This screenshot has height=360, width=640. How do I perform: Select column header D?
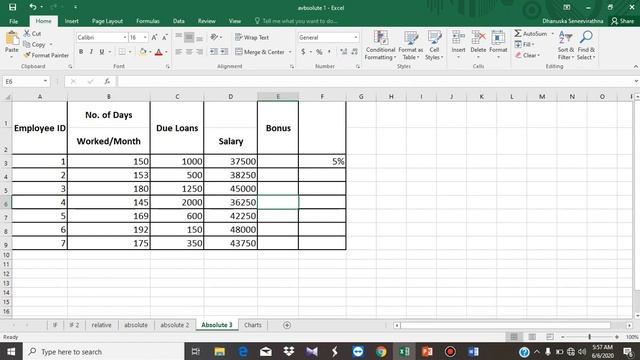point(231,96)
